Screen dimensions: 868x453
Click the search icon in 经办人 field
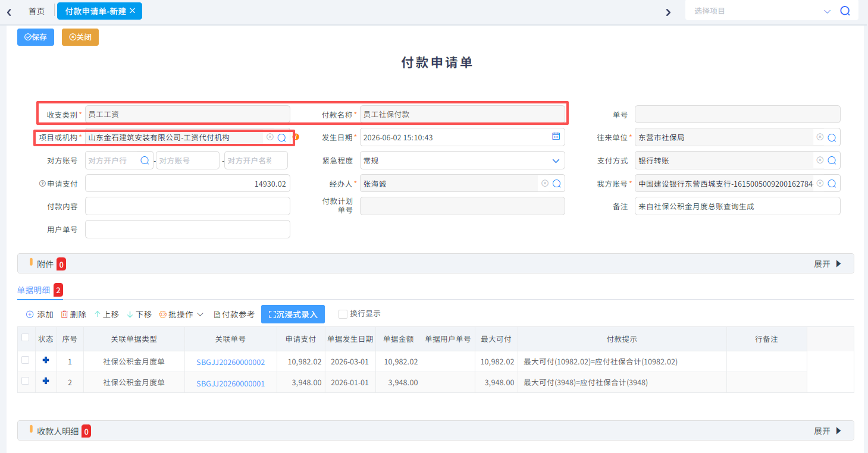point(556,184)
